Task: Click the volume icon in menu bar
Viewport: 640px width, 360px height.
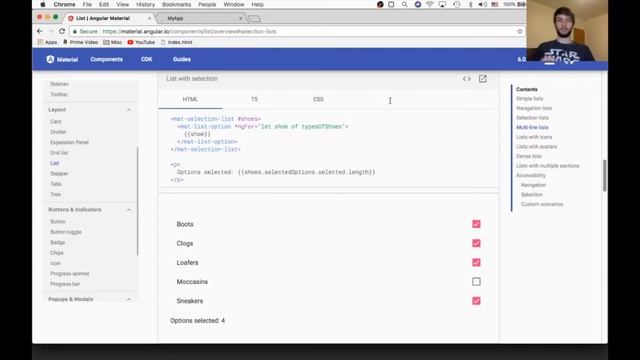Action: (482, 4)
